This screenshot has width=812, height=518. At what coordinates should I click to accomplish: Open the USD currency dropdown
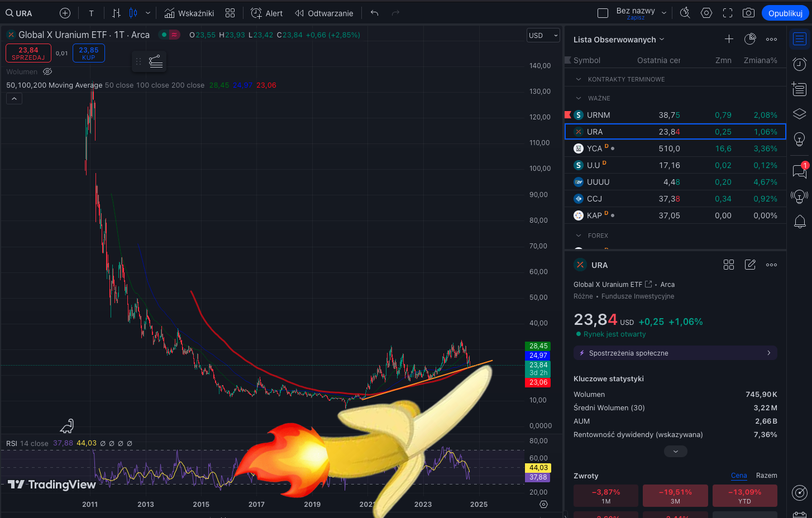click(x=543, y=35)
